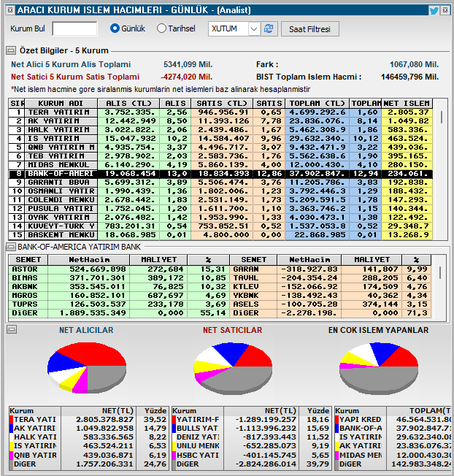Open the Saat Filtresi button
This screenshot has width=454, height=476.
point(310,29)
